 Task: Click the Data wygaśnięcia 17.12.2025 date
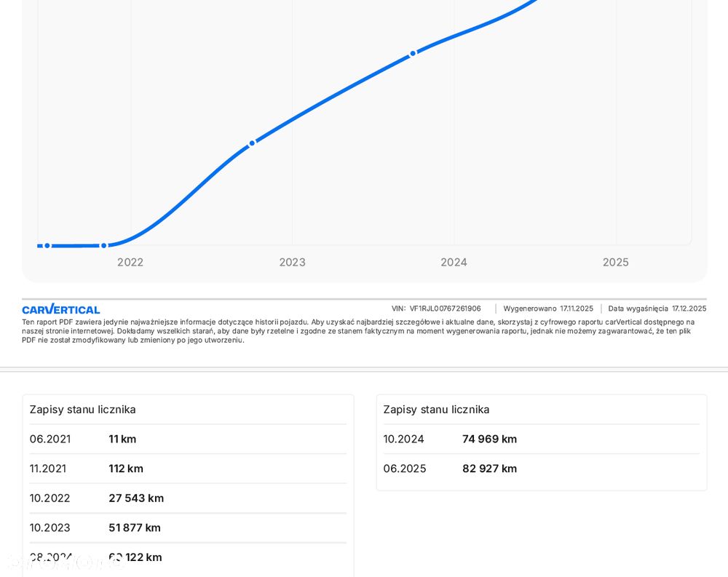(657, 309)
